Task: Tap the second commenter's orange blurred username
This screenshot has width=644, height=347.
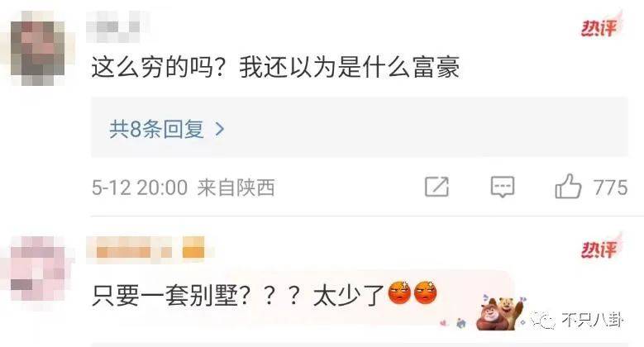Action: (x=145, y=248)
